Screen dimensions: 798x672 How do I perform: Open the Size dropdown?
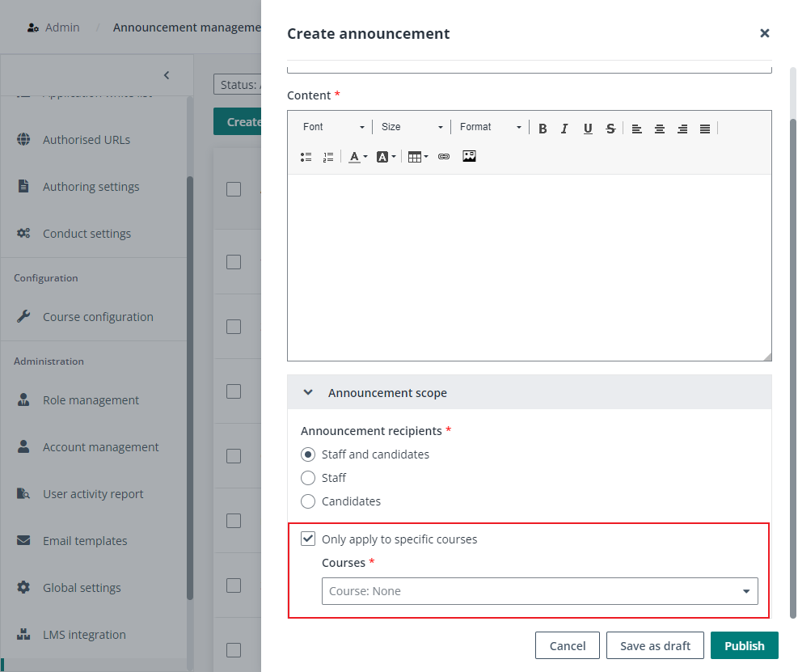(x=412, y=127)
